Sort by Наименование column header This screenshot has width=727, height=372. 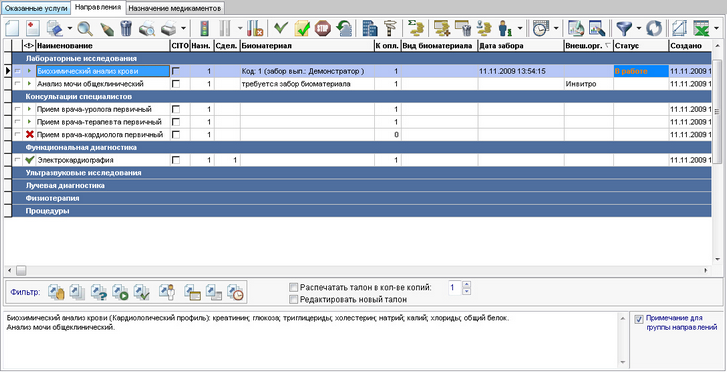(103, 45)
